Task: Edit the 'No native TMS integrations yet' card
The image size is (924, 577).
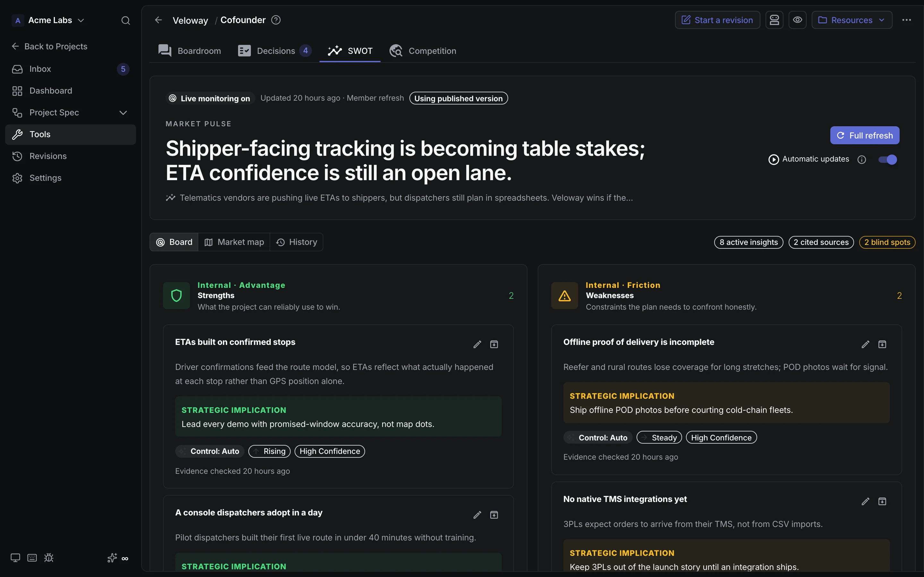Action: point(865,501)
